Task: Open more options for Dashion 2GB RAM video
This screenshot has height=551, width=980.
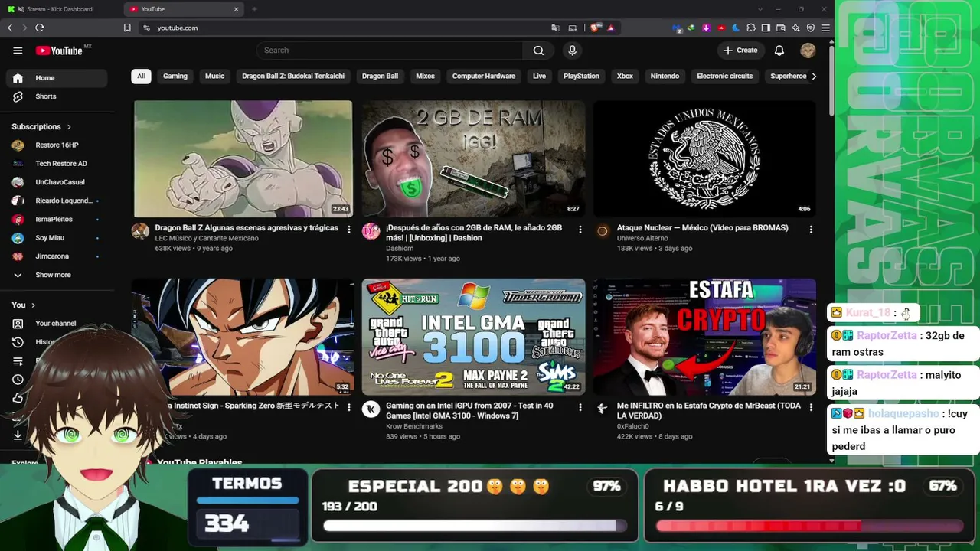Action: click(x=580, y=229)
